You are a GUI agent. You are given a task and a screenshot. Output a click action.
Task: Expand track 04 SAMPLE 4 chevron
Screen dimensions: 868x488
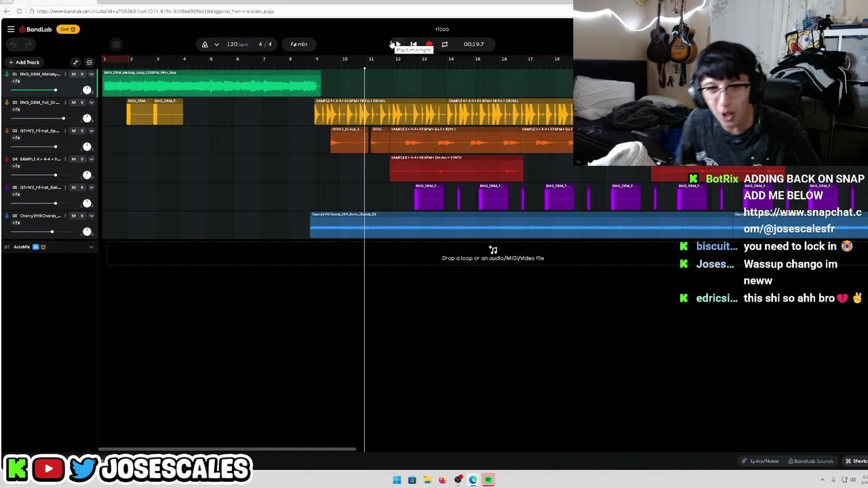pos(92,159)
